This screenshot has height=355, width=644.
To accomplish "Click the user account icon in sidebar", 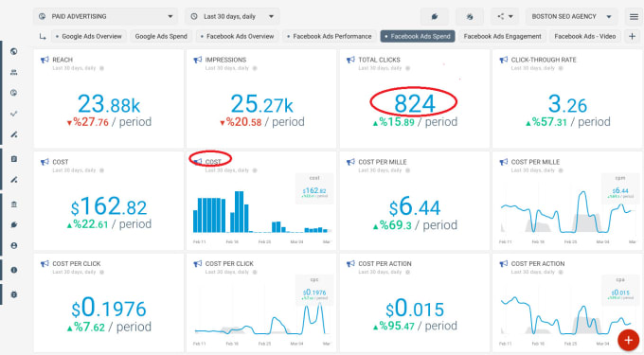I will point(14,245).
